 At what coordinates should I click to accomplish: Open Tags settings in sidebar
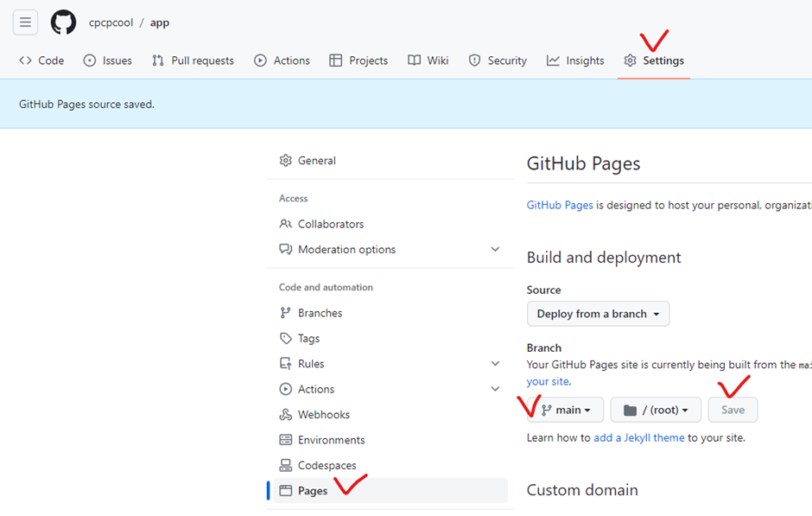click(x=390, y=338)
